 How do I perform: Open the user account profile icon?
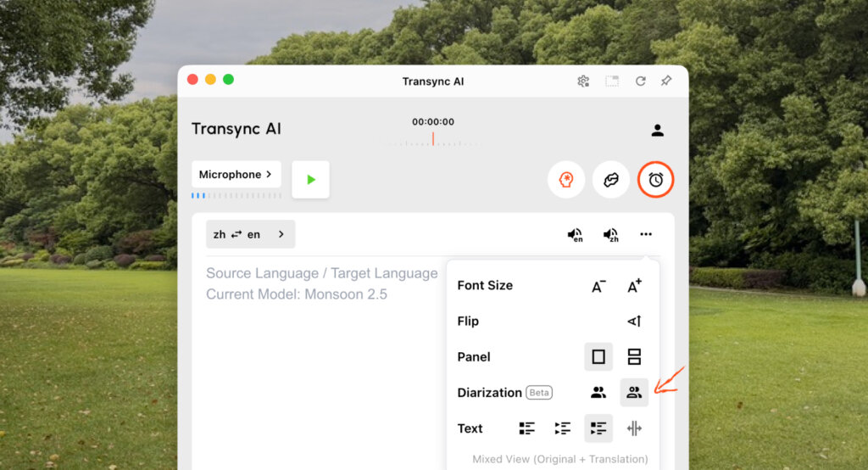point(657,131)
